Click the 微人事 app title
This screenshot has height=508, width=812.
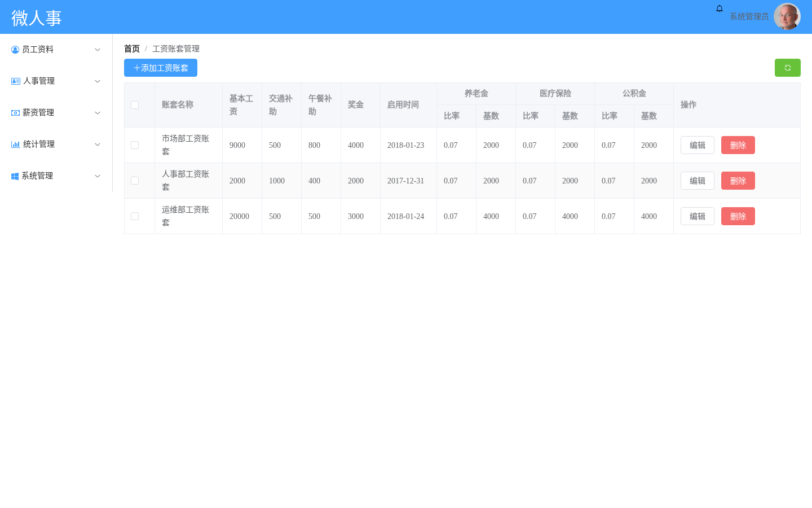[x=37, y=18]
